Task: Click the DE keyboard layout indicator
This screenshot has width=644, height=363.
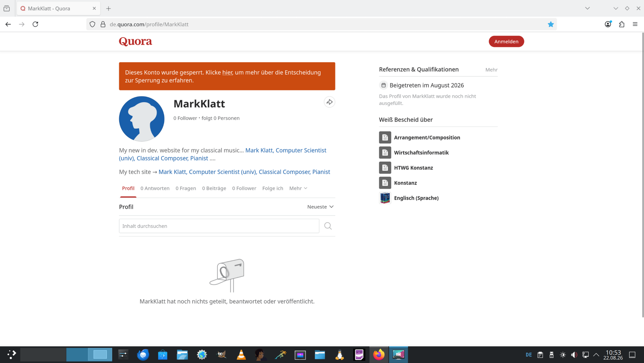Action: (x=529, y=355)
